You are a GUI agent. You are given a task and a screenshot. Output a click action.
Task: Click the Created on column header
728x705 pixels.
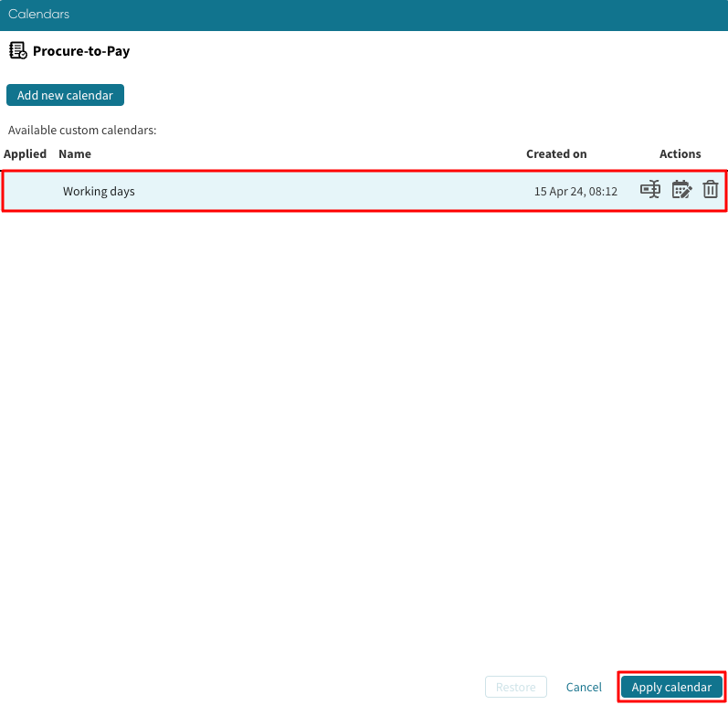click(556, 153)
